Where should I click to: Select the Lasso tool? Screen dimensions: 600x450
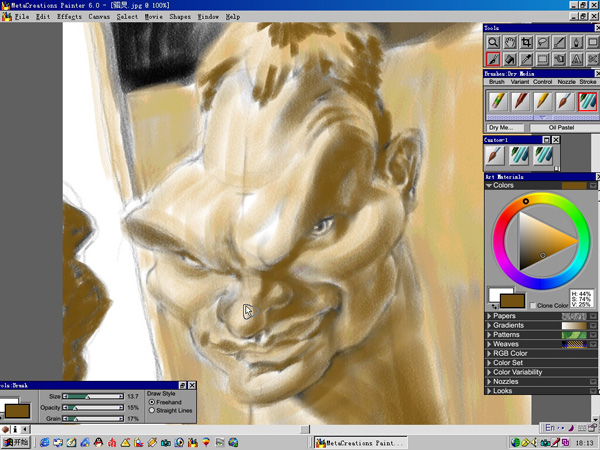(543, 42)
